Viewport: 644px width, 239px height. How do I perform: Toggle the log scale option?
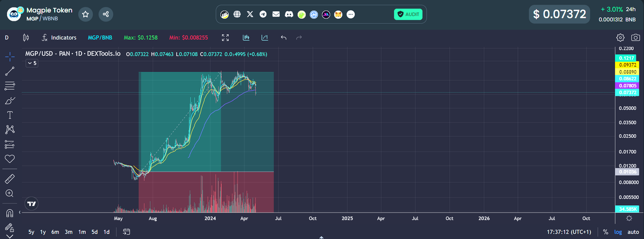(618, 232)
